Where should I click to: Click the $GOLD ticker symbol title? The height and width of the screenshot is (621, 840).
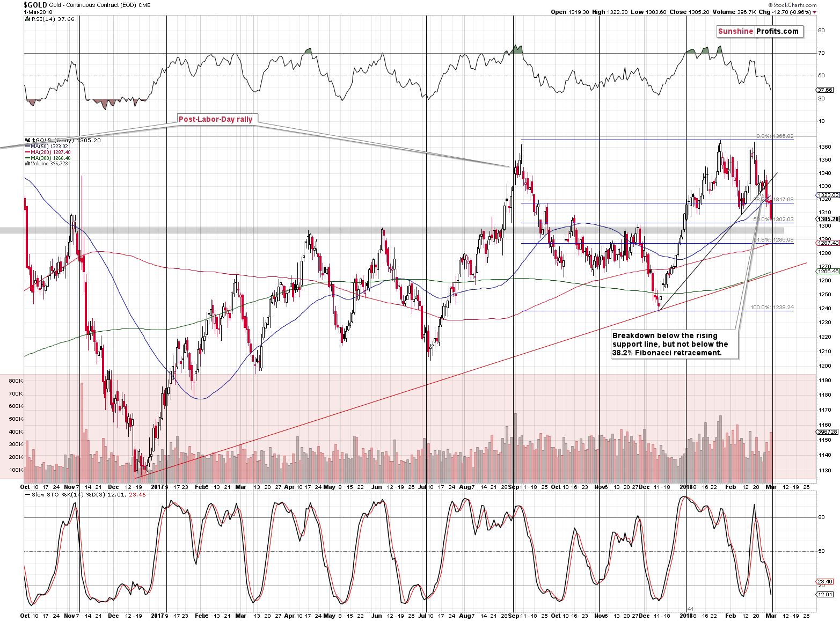[35, 5]
